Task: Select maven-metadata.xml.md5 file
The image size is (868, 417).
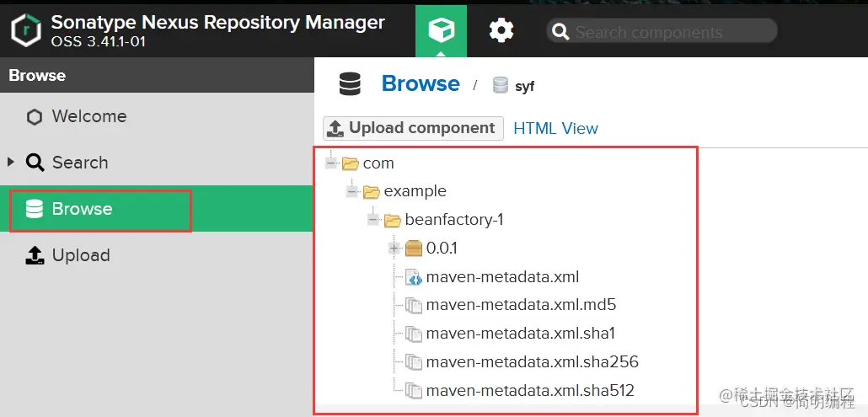Action: tap(521, 305)
